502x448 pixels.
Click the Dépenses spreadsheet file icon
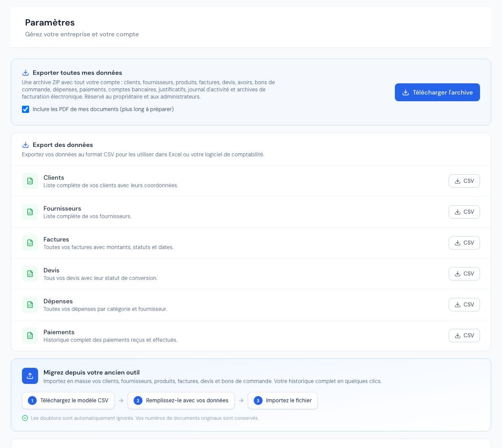pyautogui.click(x=30, y=305)
